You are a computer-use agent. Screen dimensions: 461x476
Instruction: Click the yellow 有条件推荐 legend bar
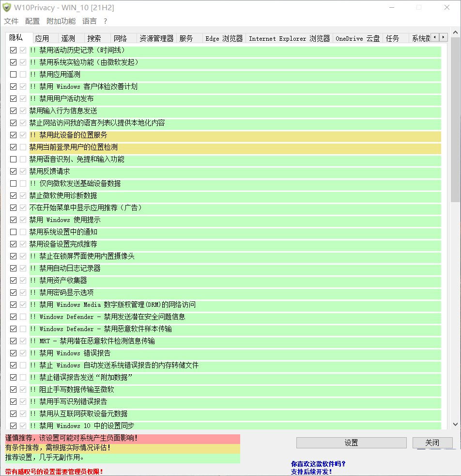123,448
